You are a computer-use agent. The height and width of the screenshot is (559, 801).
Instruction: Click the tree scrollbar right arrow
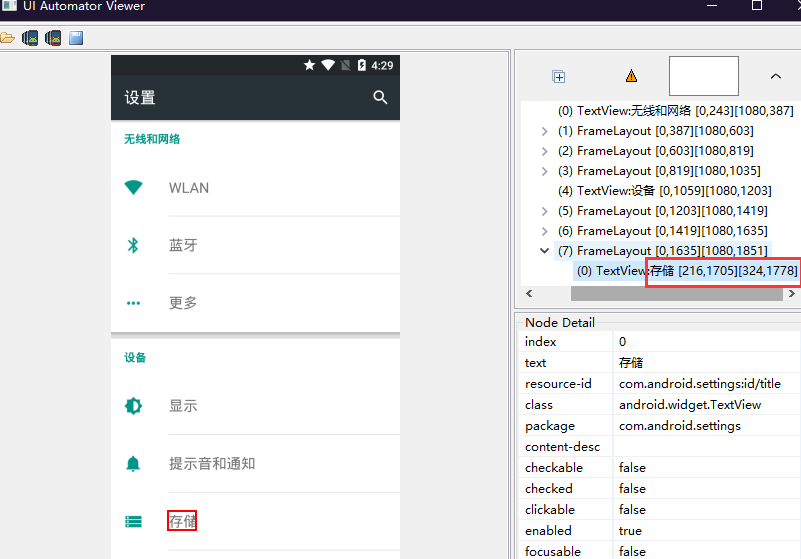pyautogui.click(x=792, y=293)
